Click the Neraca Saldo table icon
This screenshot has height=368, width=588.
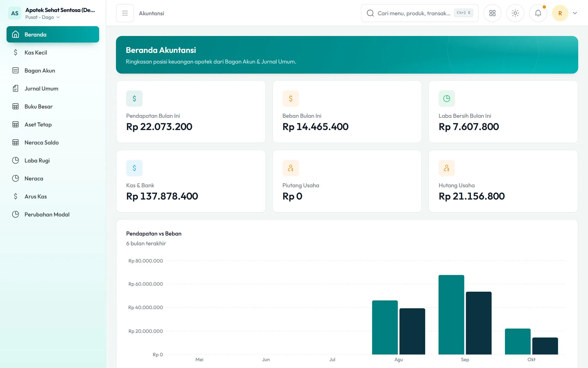click(16, 142)
